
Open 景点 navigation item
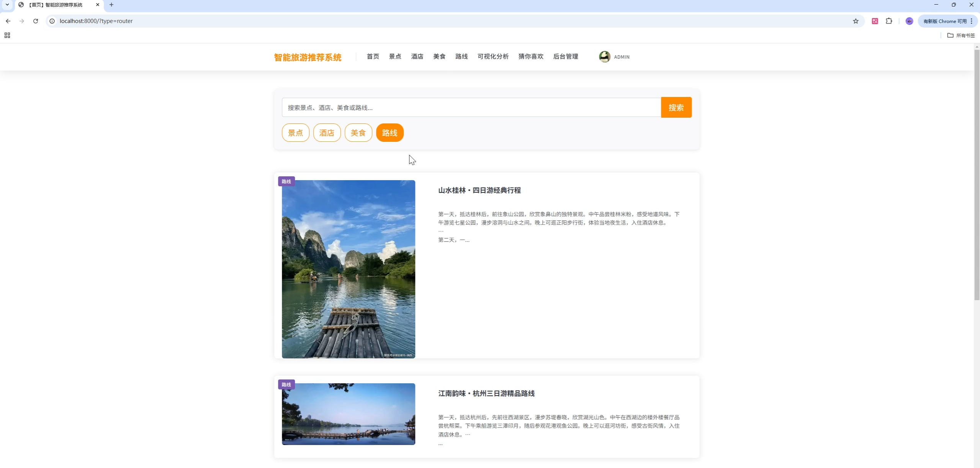click(x=395, y=56)
